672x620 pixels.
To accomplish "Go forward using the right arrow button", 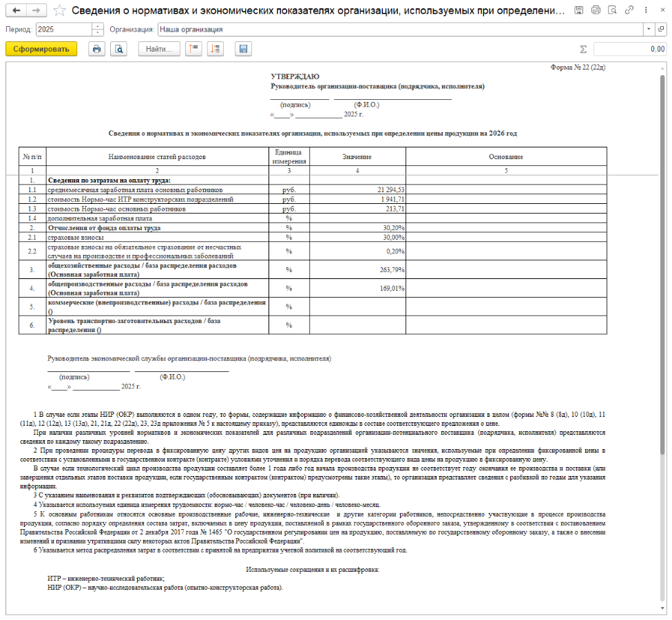I will tap(36, 10).
